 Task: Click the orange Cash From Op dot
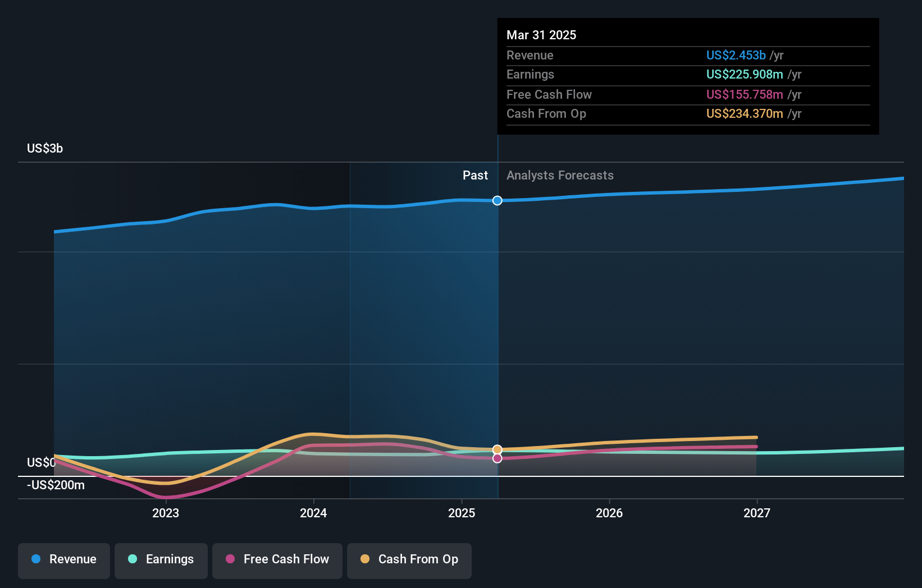coord(365,559)
